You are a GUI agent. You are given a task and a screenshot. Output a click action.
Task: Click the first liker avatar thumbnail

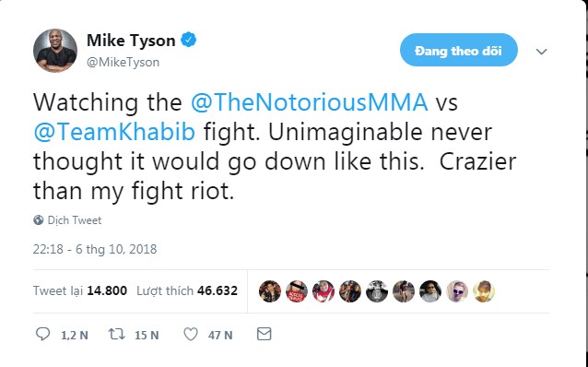[x=270, y=291]
